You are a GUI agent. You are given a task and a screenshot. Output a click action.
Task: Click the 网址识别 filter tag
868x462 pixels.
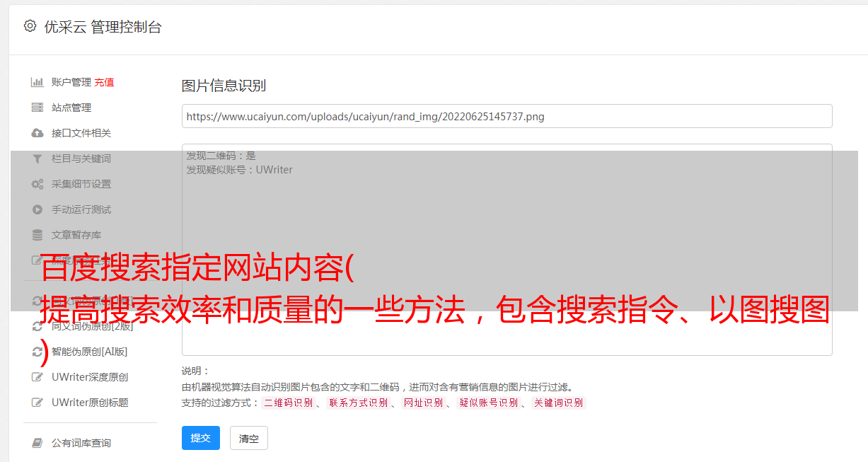423,403
